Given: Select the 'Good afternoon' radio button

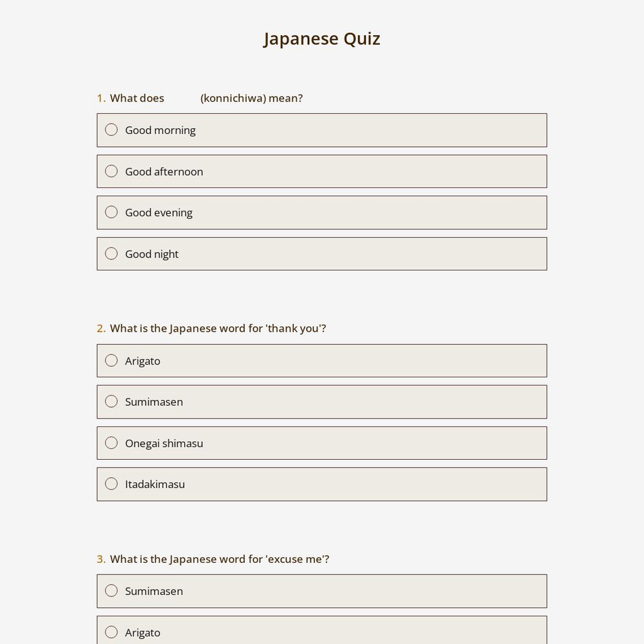Looking at the screenshot, I should coord(111,171).
